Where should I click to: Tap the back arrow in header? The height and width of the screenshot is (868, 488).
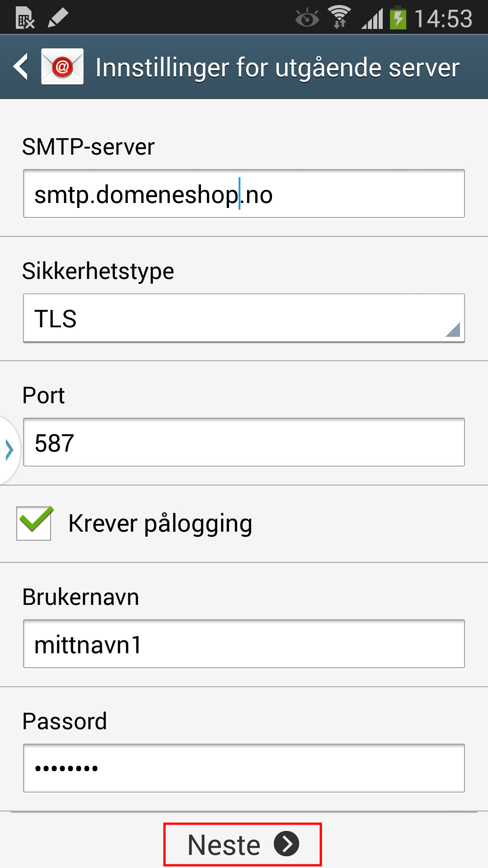[21, 66]
